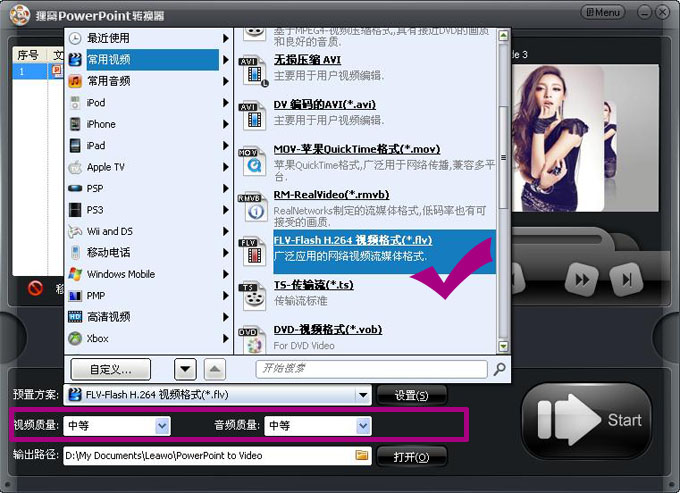Browse output path with folder icon
This screenshot has height=493, width=680.
tap(362, 456)
